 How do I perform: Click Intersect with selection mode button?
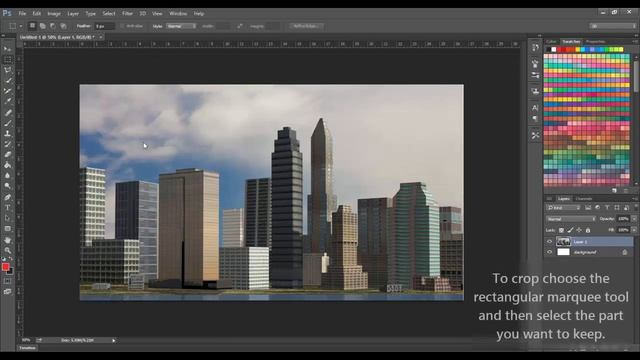pos(63,26)
